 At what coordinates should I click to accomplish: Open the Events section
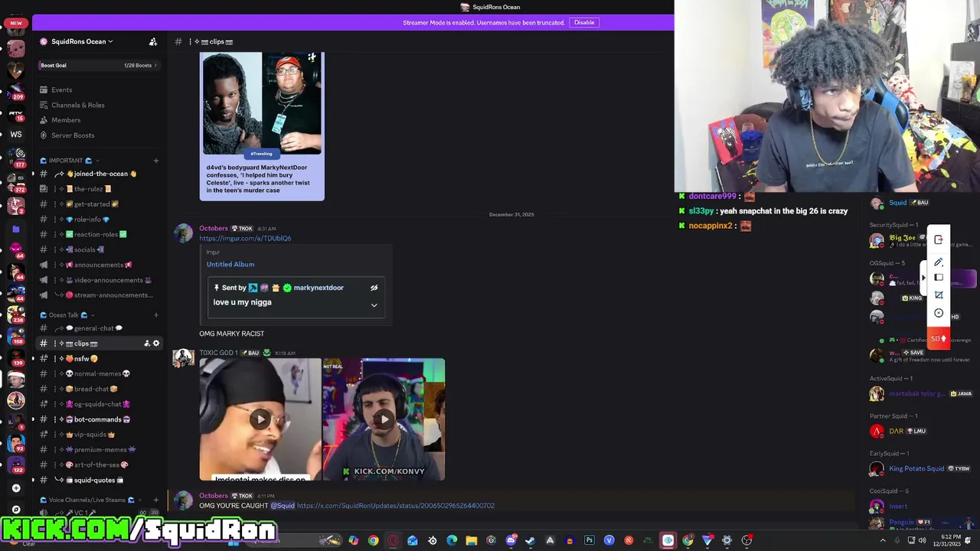(61, 90)
